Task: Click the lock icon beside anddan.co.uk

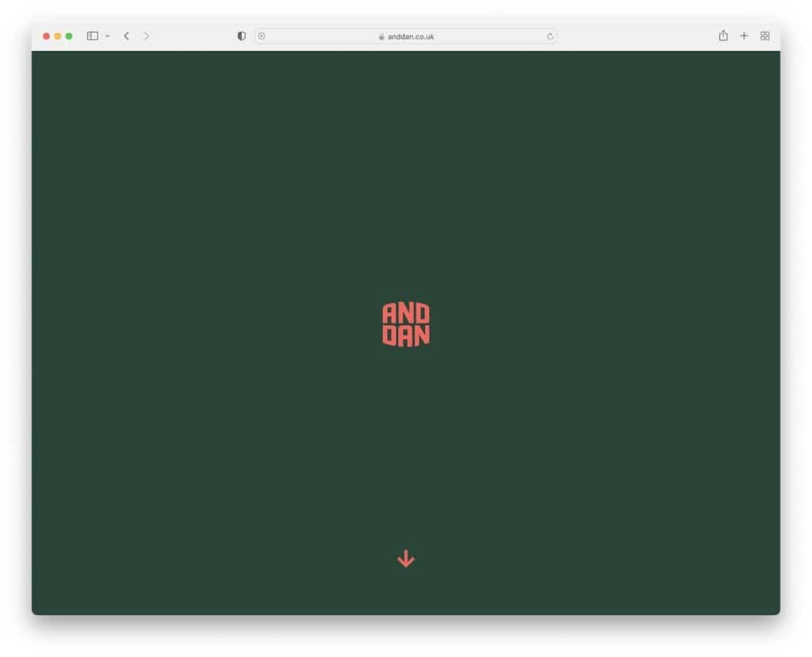Action: coord(381,36)
